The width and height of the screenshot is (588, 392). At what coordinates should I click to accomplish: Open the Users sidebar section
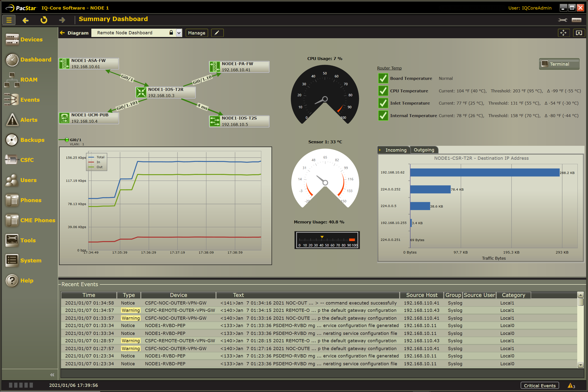click(21, 180)
